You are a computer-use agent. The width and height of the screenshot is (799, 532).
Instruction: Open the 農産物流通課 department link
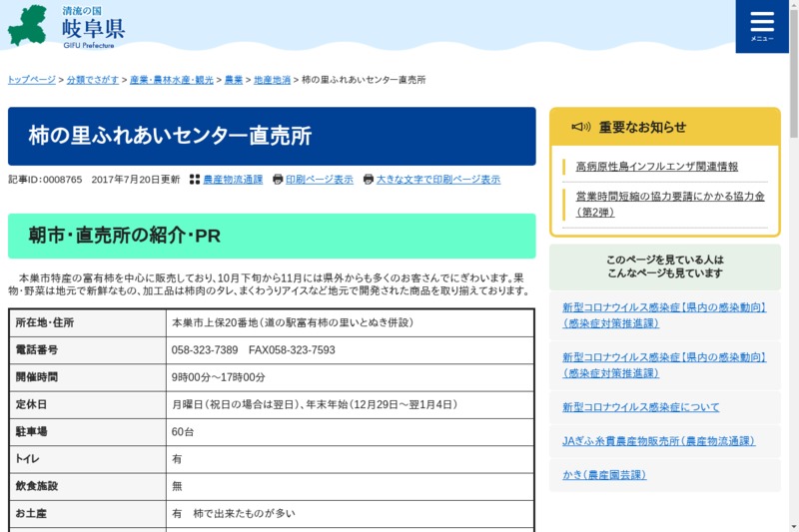(x=233, y=180)
